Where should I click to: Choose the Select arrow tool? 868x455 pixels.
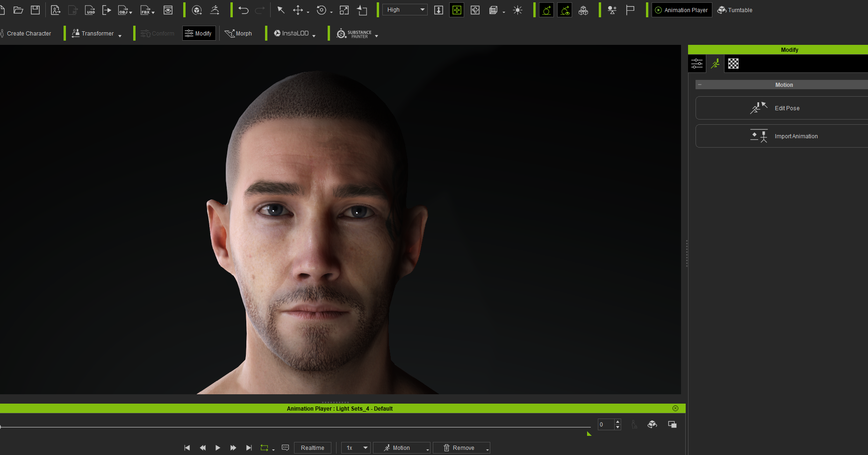[x=281, y=10]
